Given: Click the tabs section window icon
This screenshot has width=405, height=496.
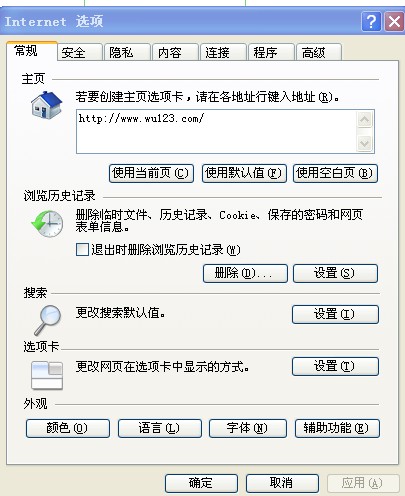Looking at the screenshot, I should tap(47, 376).
